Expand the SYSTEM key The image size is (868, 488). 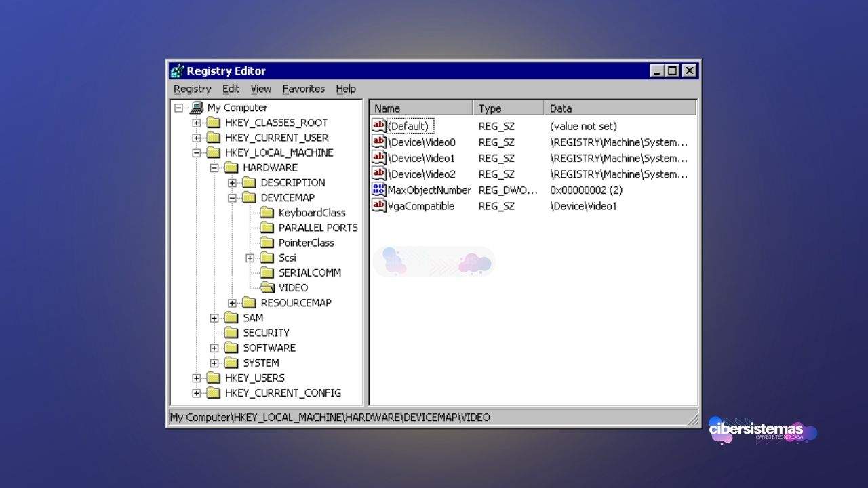(x=214, y=363)
